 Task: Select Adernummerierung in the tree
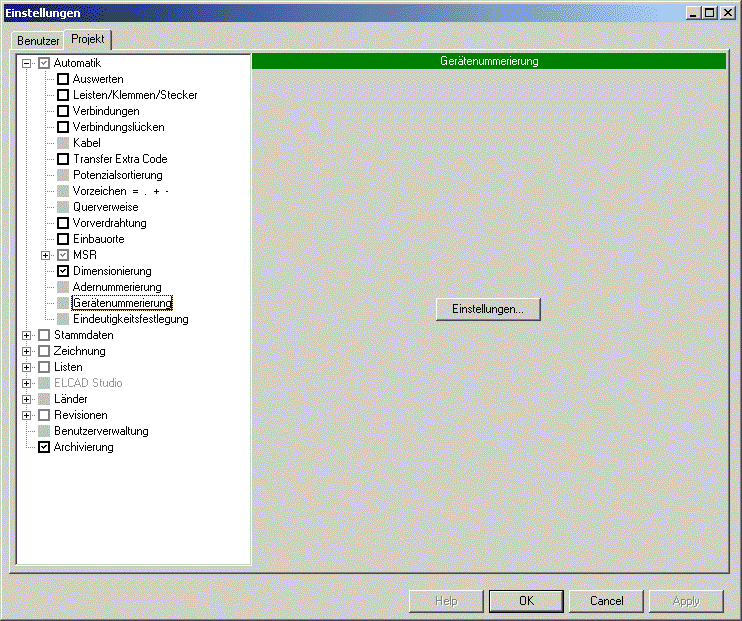(x=117, y=287)
